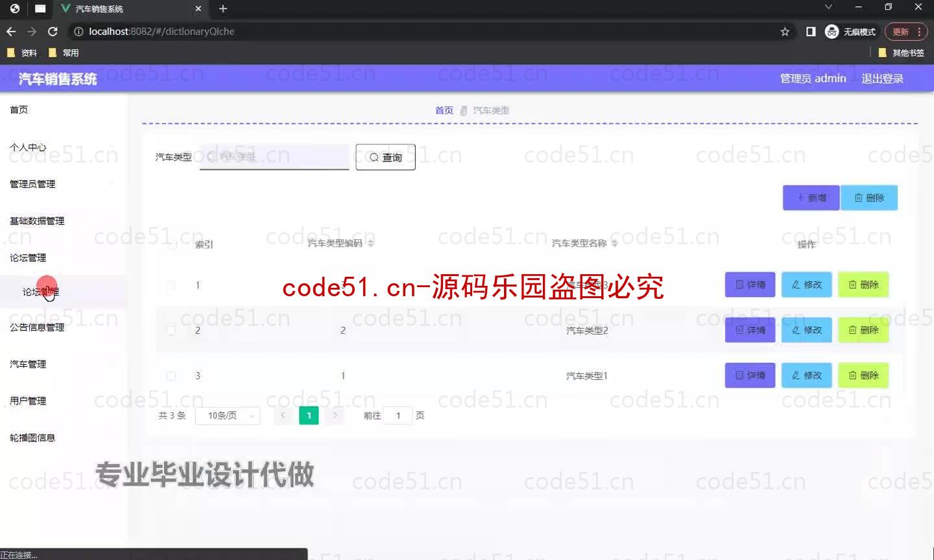
Task: Click the 退出登录 link
Action: pos(882,78)
